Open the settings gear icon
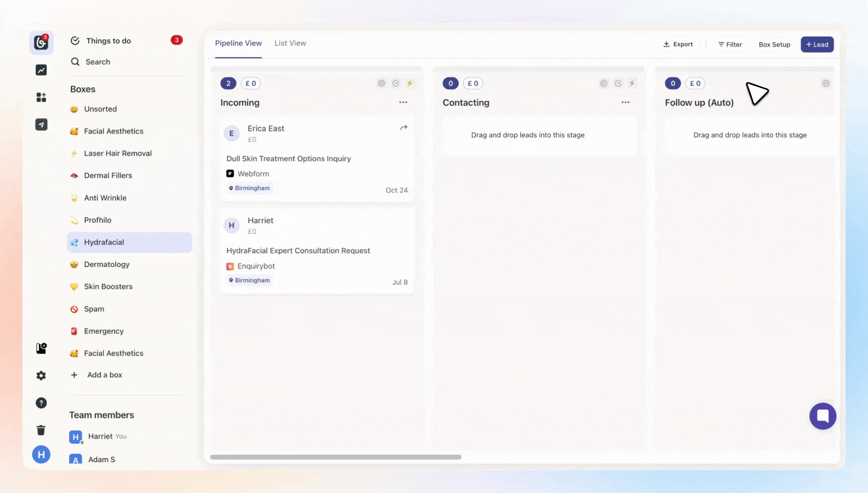This screenshot has height=493, width=868. 41,376
